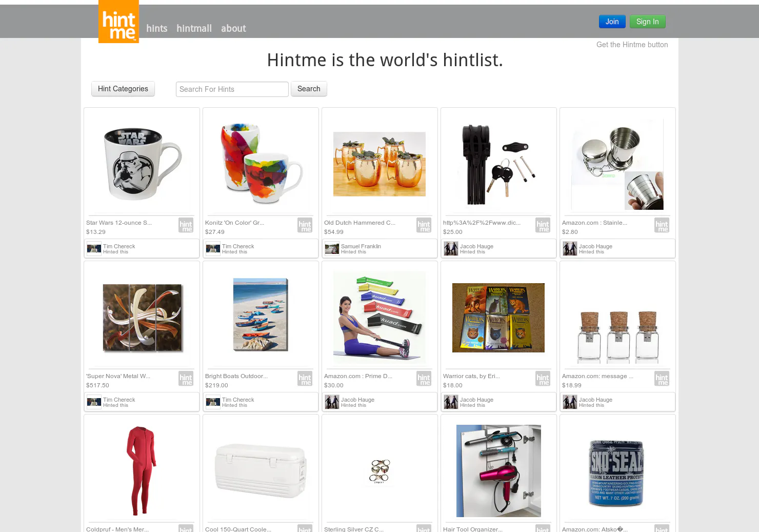This screenshot has height=532, width=759.
Task: Click hint me icon on Old Dutch Hammered item
Action: (x=424, y=225)
